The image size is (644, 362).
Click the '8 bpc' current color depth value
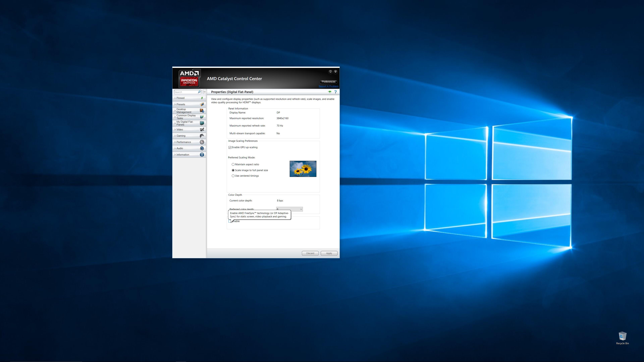(x=280, y=201)
